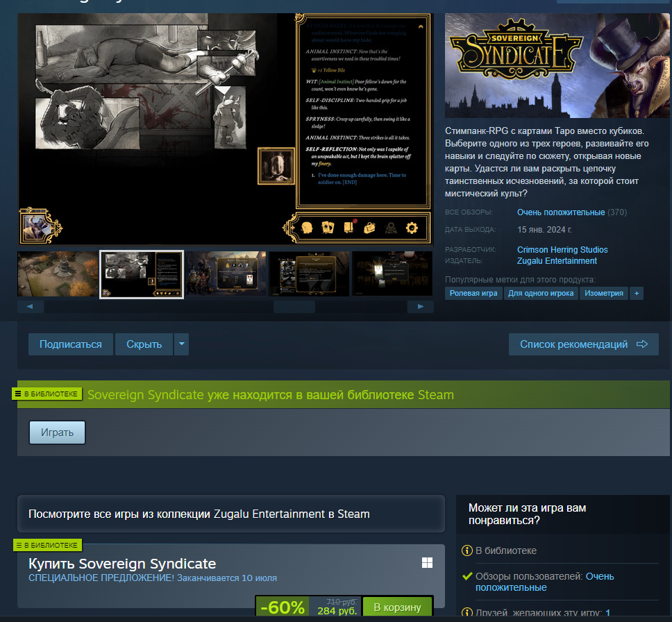This screenshot has width=672, height=622.
Task: Click the left arrow of the thumbnail strip
Action: (30, 307)
